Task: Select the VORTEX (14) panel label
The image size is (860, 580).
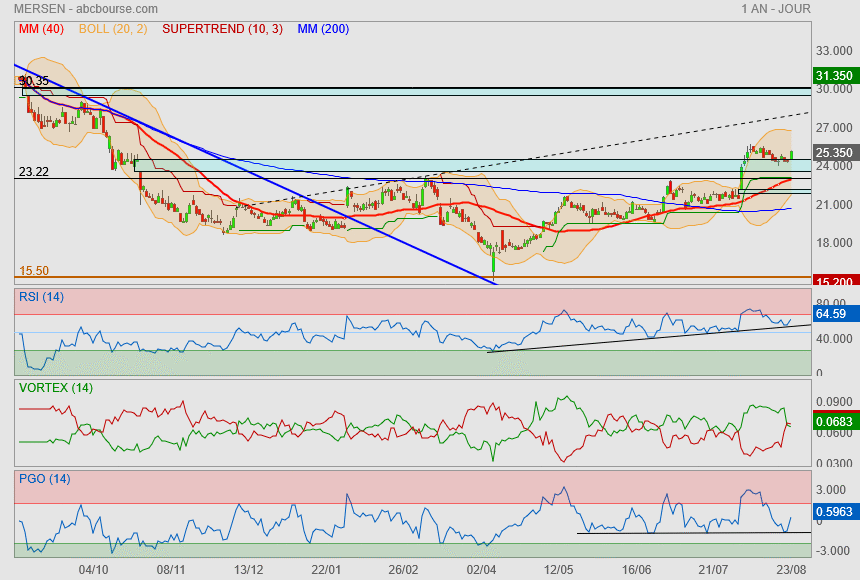Action: 55,387
